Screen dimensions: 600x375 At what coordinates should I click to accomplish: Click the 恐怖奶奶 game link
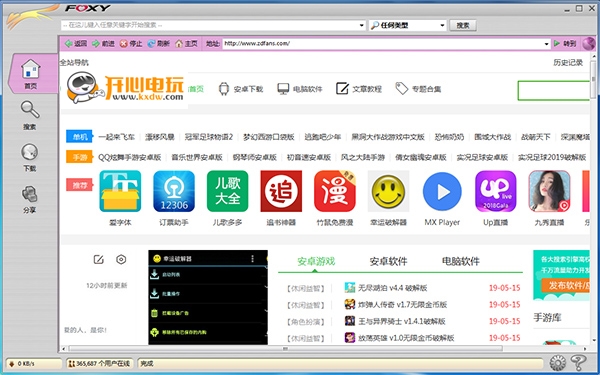(449, 137)
